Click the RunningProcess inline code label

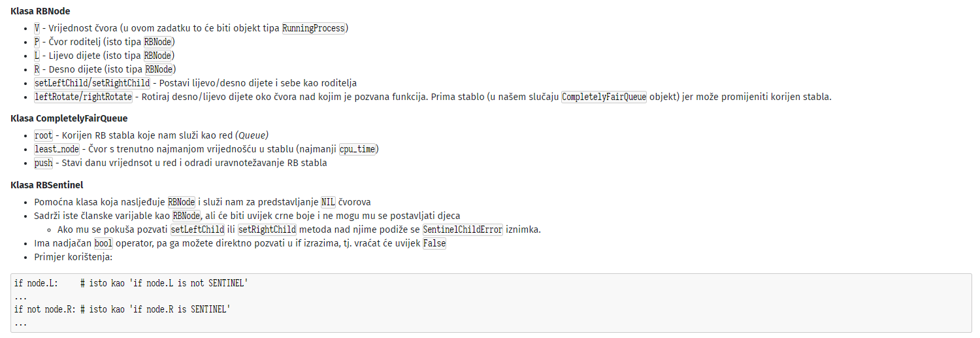coord(314,29)
